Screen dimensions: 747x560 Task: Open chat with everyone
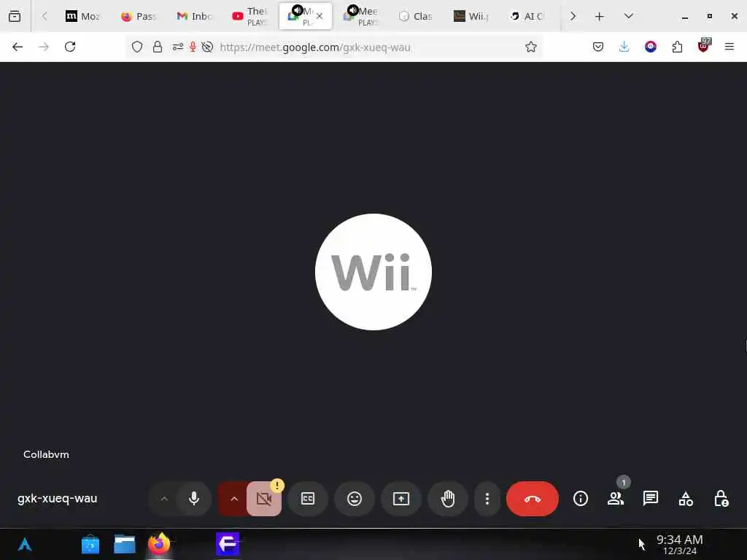650,499
